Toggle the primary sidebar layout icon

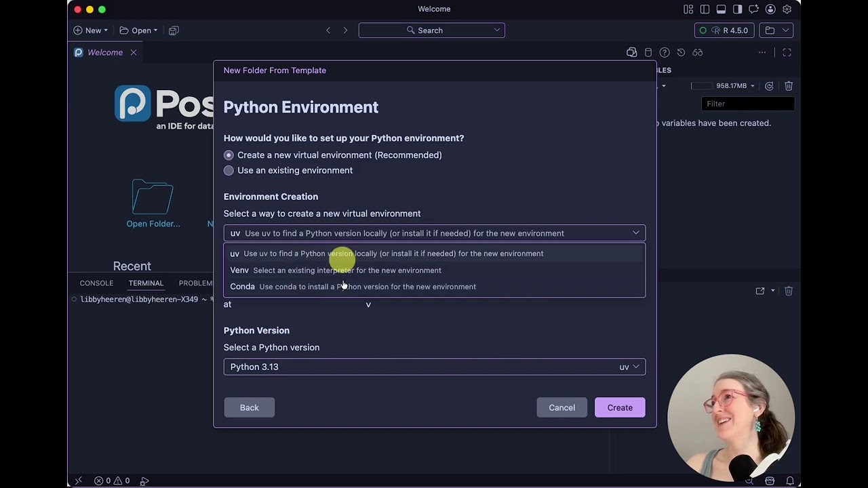705,9
